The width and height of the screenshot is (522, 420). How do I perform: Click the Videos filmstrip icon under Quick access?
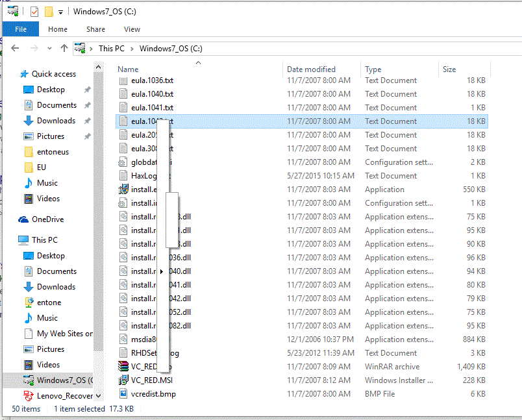click(29, 199)
